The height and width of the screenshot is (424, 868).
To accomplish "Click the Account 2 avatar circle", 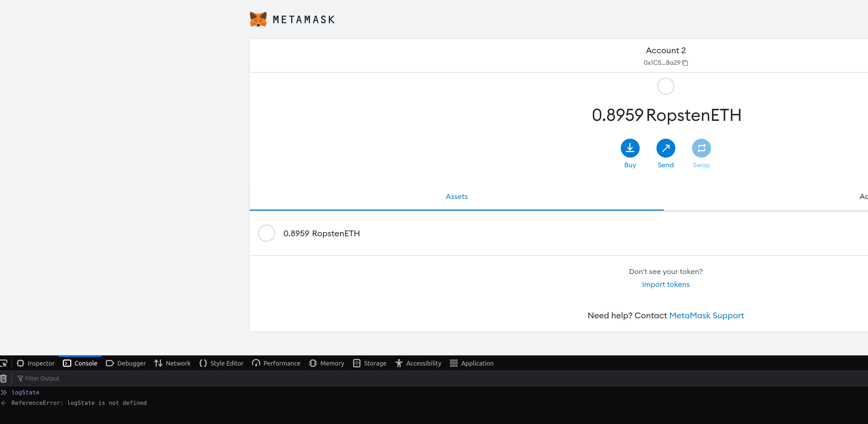I will pos(666,86).
